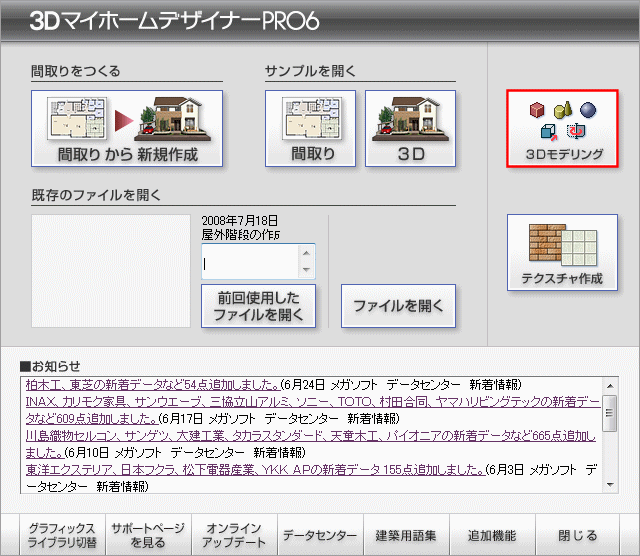Open the 建築用語集 glossary

(406, 536)
